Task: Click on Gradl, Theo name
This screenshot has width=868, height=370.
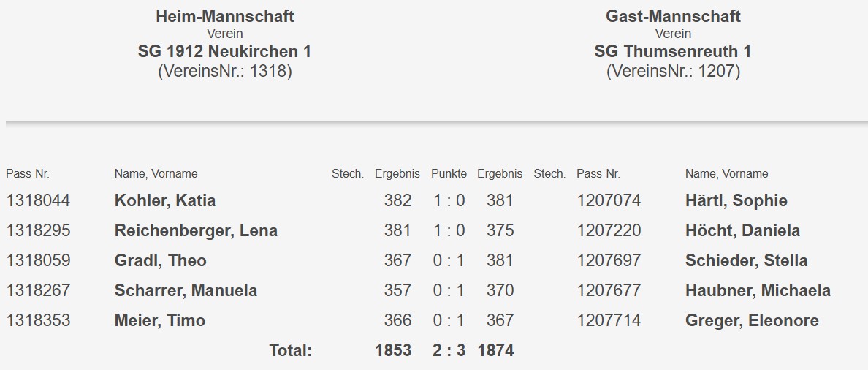Action: point(161,261)
